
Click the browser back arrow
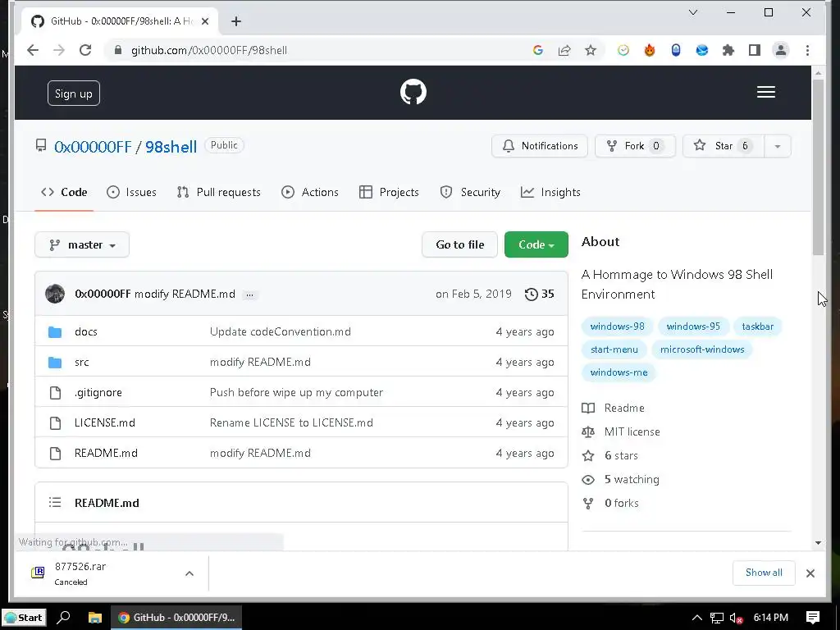point(33,50)
